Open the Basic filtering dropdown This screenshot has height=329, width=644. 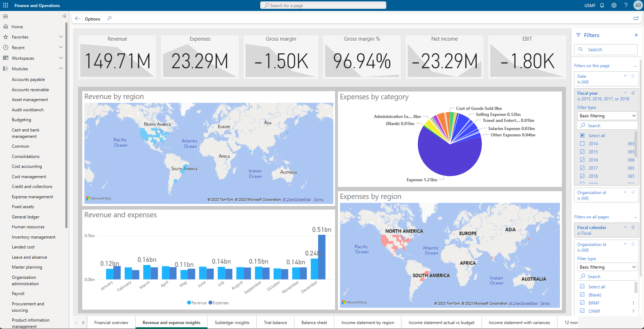coord(607,116)
